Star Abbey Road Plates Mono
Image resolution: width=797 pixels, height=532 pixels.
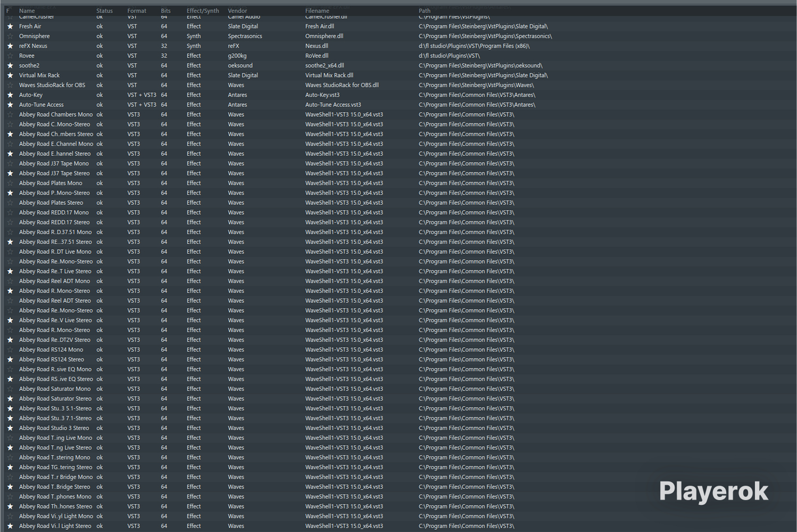(10, 183)
